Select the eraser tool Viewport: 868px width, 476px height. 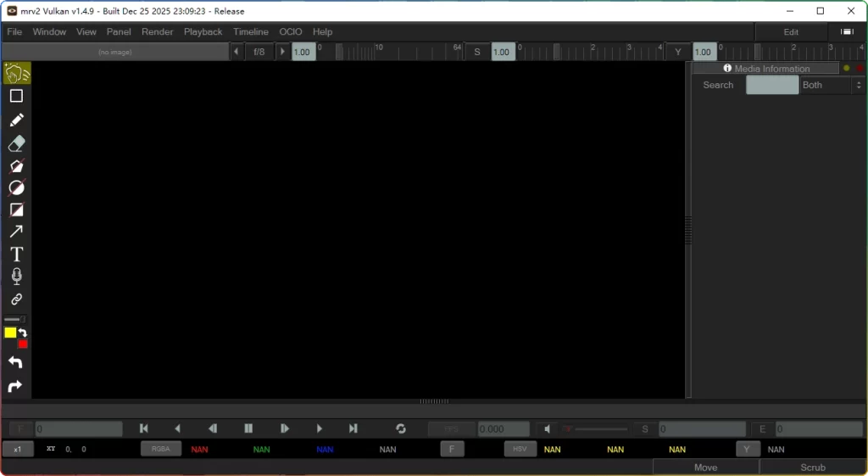(17, 144)
